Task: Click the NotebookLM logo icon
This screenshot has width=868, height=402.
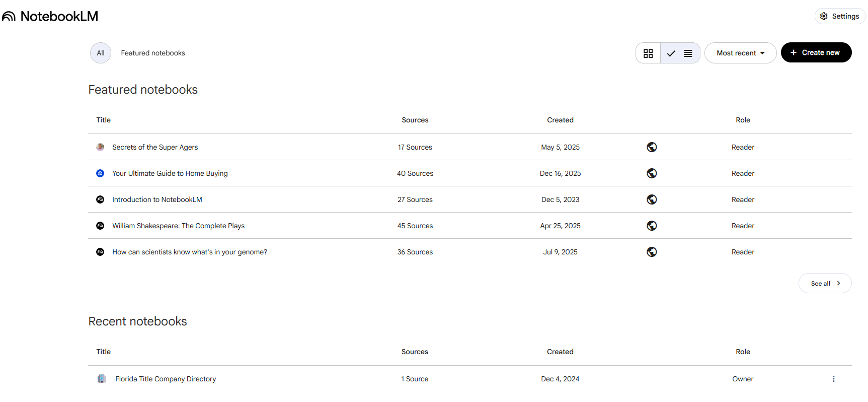Action: click(9, 16)
